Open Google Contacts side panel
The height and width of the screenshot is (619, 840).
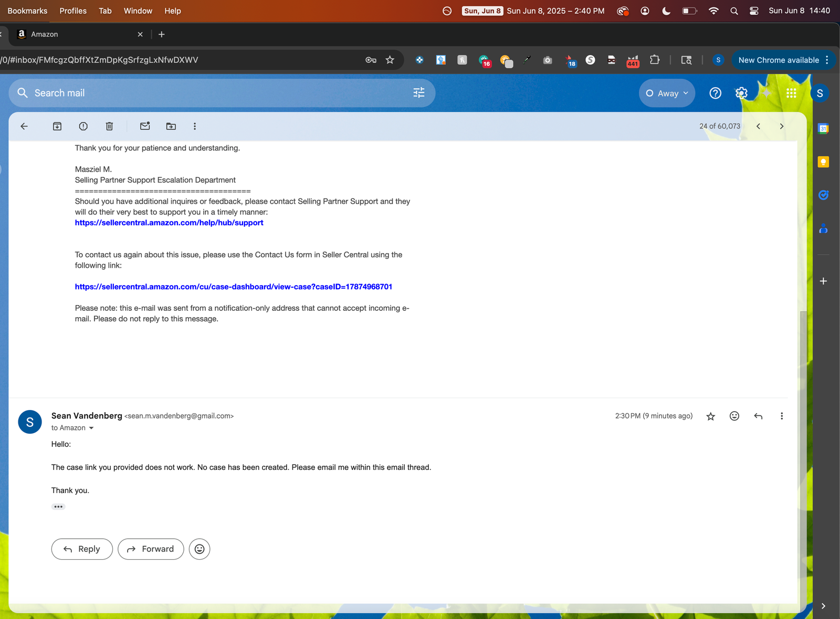(823, 229)
